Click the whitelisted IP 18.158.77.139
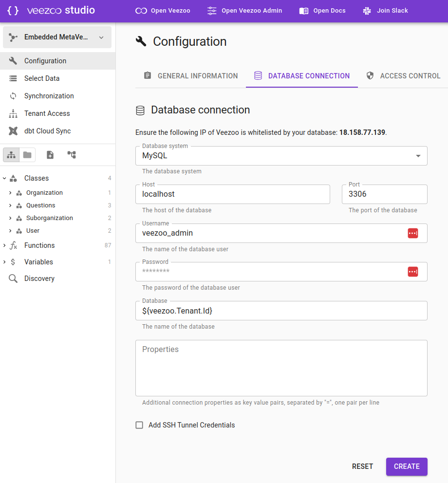 click(362, 132)
